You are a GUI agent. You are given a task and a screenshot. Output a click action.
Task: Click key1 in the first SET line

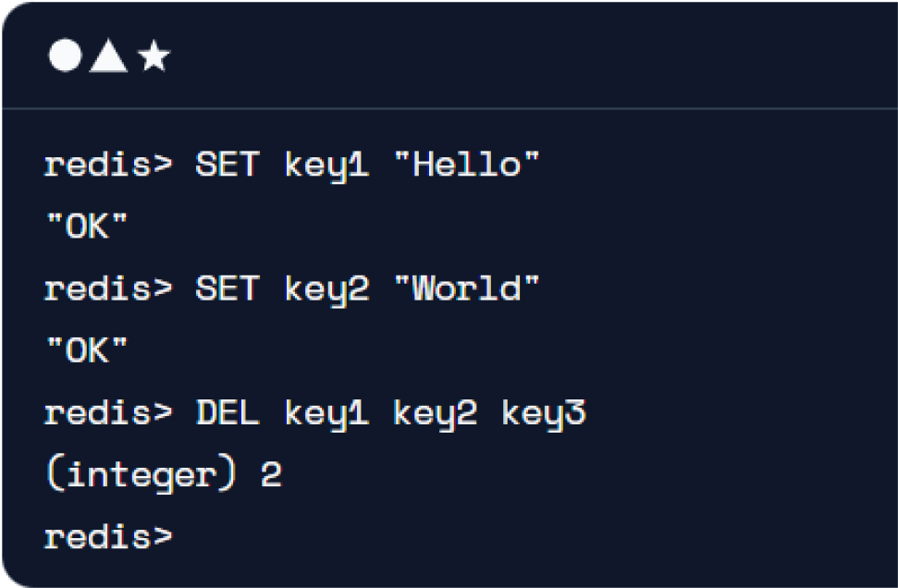click(326, 166)
